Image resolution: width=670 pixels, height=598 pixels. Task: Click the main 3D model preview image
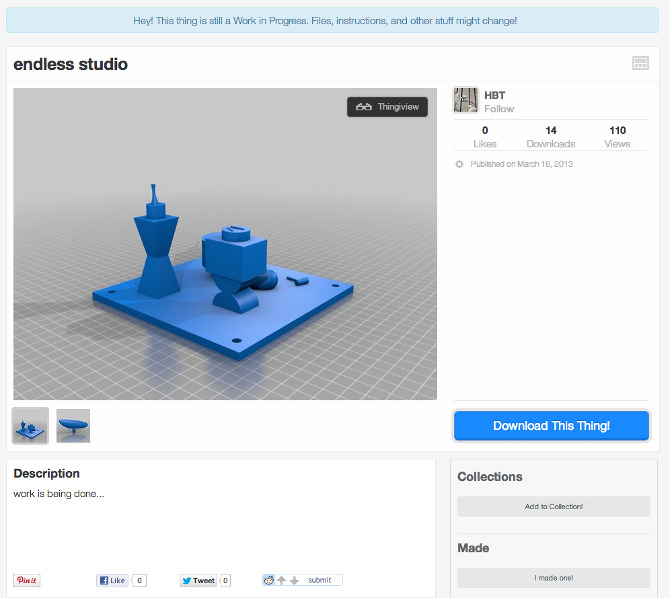click(225, 244)
